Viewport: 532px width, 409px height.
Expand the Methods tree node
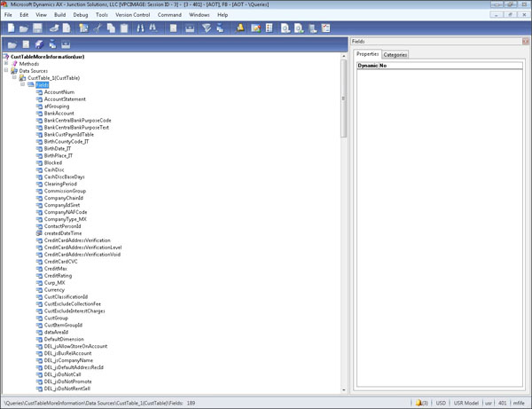click(6, 64)
